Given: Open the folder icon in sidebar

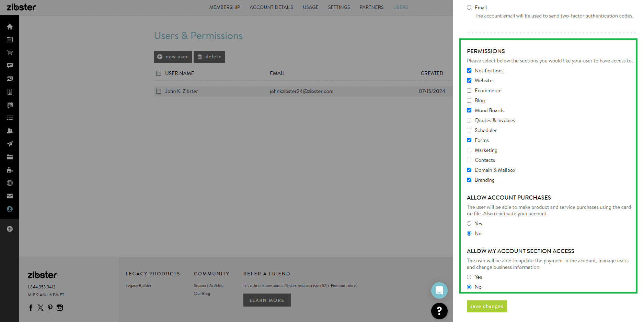Looking at the screenshot, I should 10,157.
